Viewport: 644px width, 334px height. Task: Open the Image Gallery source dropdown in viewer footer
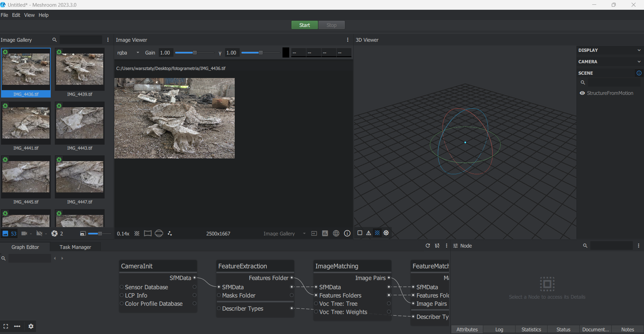[x=285, y=233]
